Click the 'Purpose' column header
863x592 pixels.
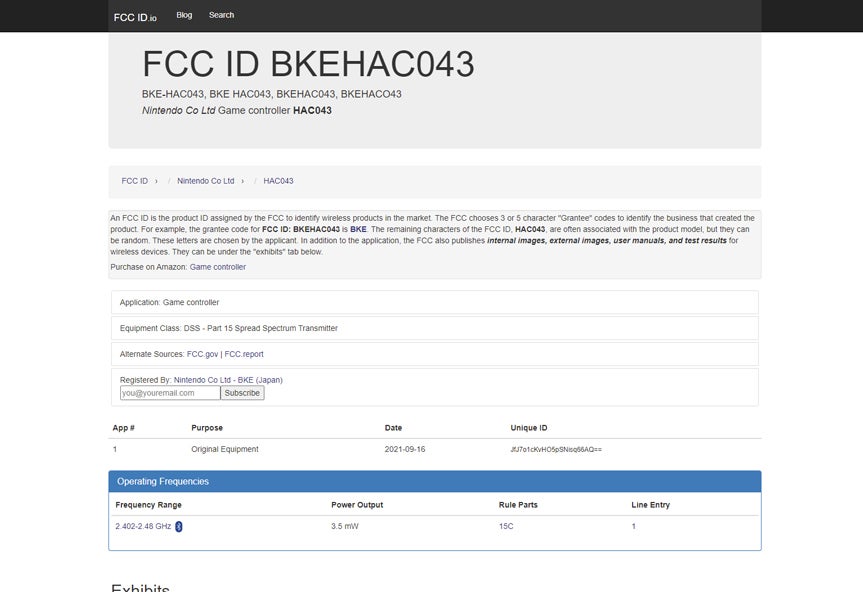[x=207, y=428]
